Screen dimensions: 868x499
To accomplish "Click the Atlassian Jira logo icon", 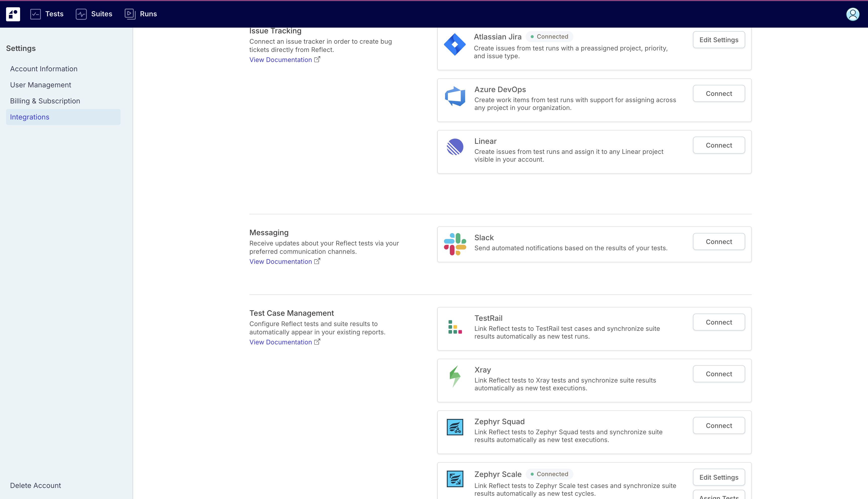I will [455, 45].
